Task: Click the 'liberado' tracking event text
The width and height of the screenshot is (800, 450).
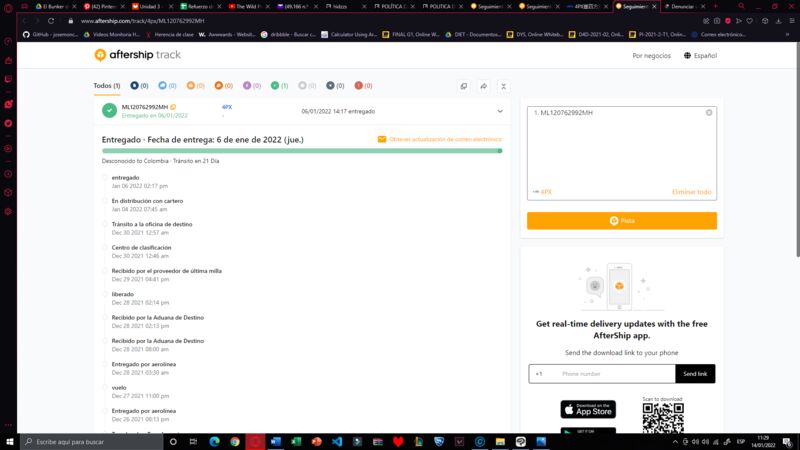Action: coord(122,294)
